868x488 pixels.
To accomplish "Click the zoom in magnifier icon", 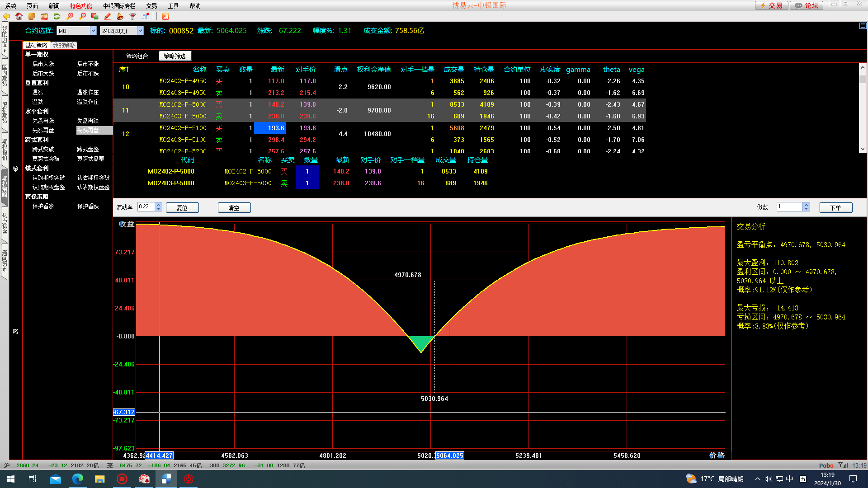I will click(x=70, y=16).
